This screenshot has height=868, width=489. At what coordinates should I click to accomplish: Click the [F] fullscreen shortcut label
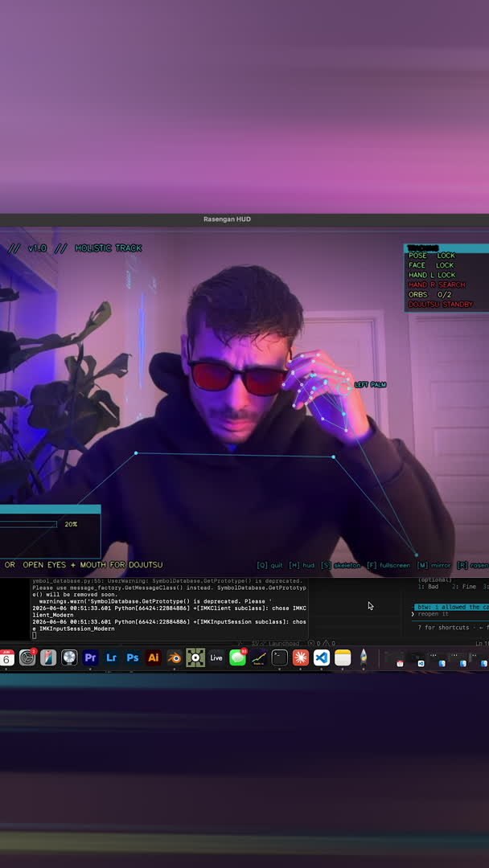click(x=388, y=565)
